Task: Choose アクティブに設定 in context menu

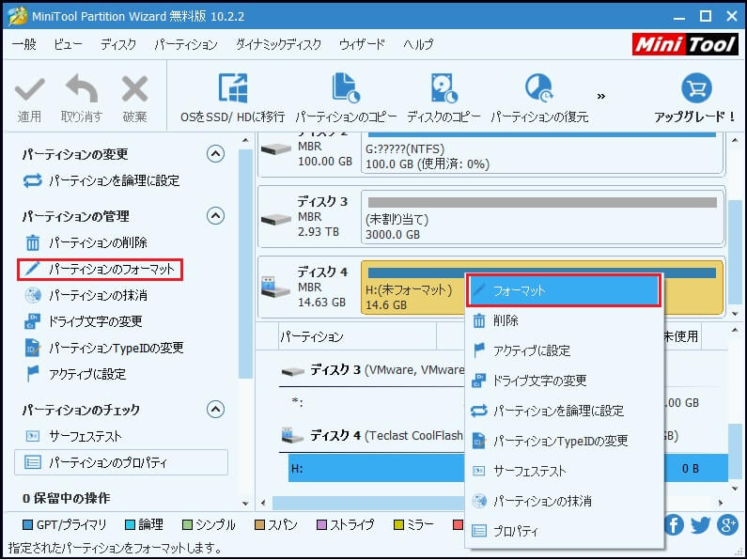Action: click(x=564, y=351)
